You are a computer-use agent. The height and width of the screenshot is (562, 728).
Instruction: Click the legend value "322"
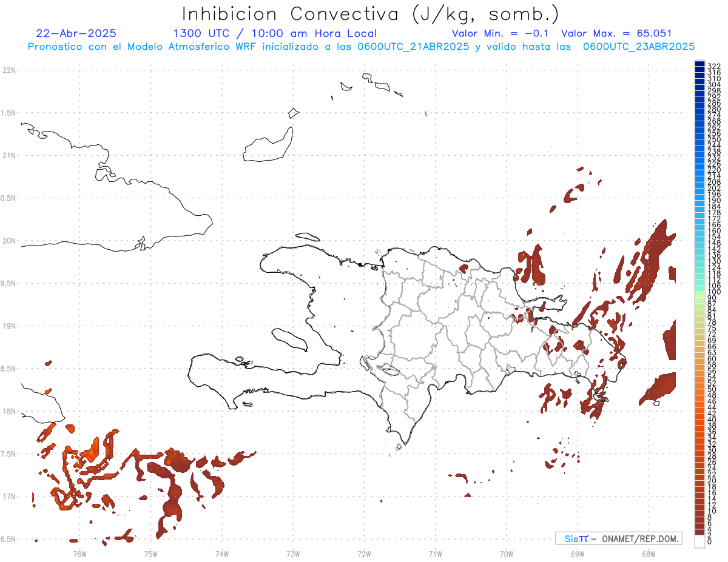[713, 66]
